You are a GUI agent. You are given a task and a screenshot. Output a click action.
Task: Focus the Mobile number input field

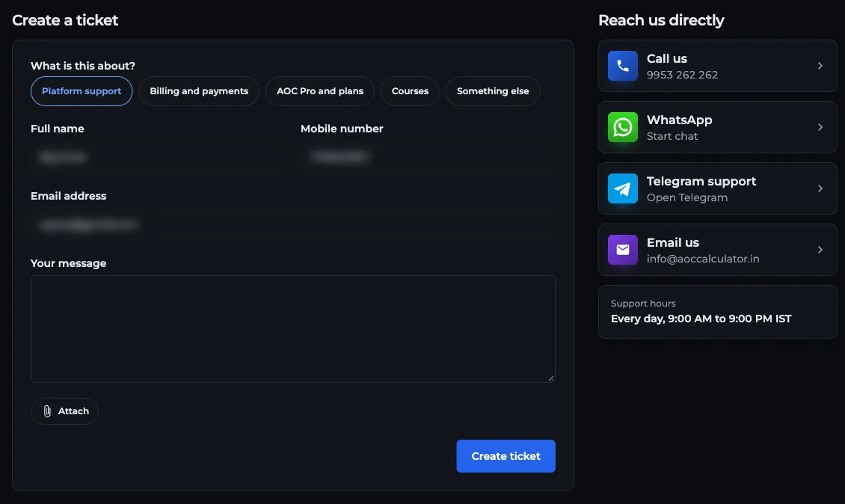(x=428, y=157)
